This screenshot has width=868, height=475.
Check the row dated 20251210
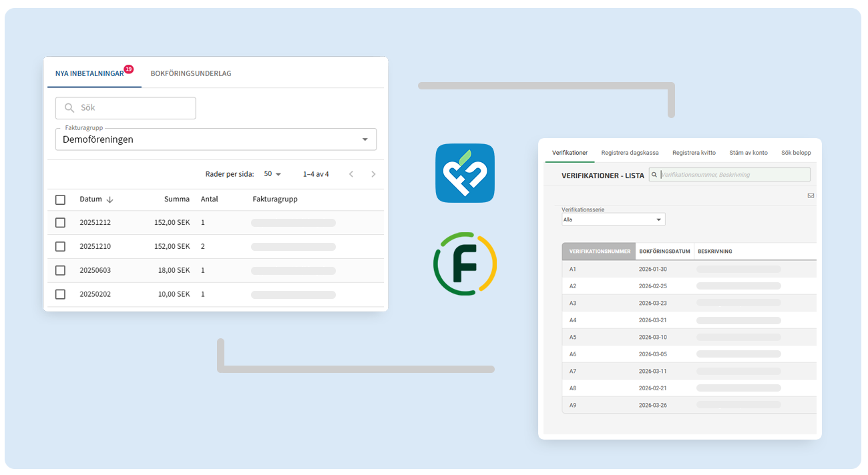pos(60,247)
